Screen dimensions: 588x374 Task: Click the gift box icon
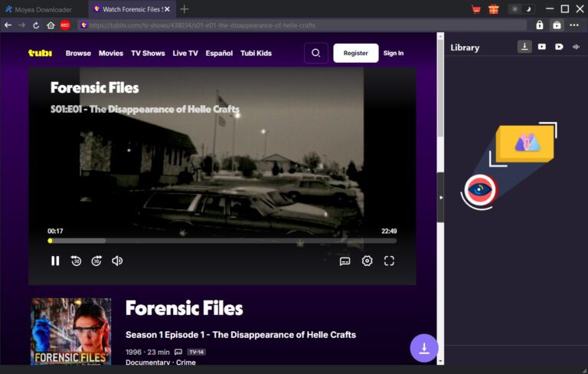click(x=494, y=9)
